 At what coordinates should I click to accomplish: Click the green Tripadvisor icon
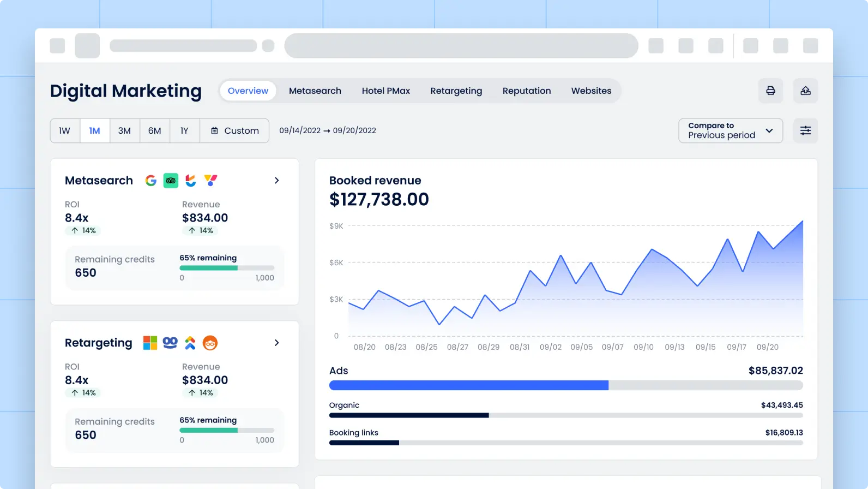(x=171, y=181)
